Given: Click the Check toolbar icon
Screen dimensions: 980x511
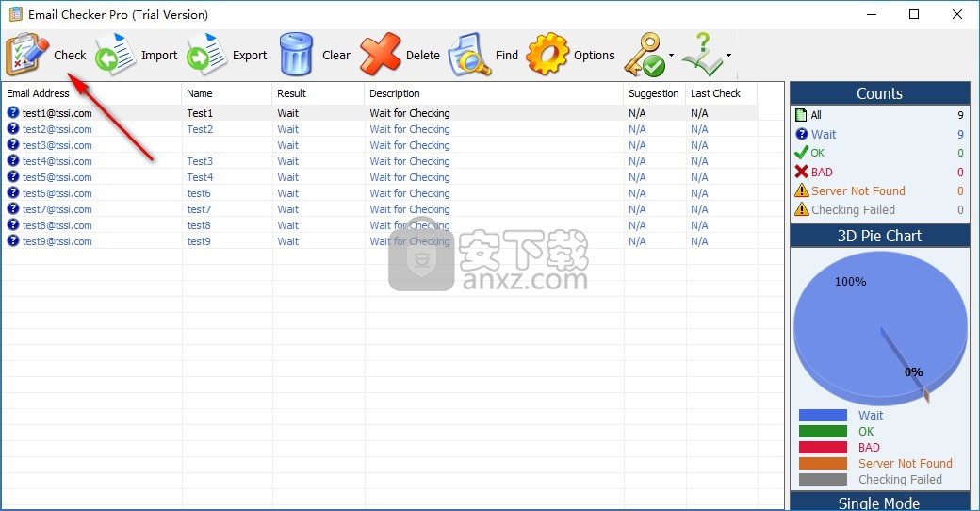Looking at the screenshot, I should click(x=26, y=55).
